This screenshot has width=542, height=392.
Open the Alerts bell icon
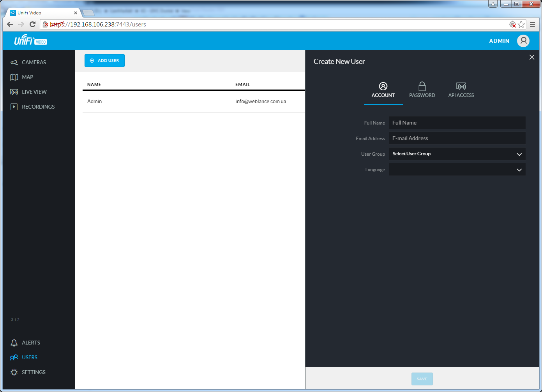(x=14, y=343)
